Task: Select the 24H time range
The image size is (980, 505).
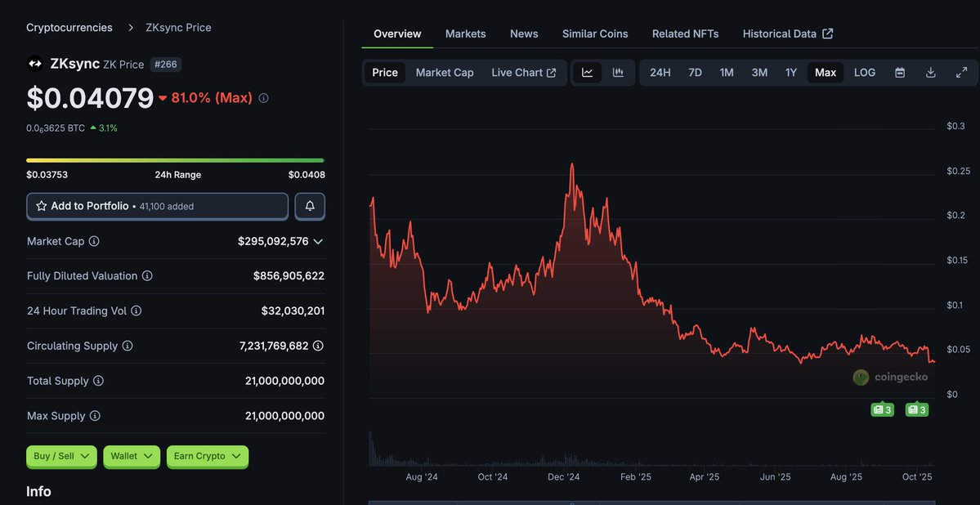Action: pos(660,73)
